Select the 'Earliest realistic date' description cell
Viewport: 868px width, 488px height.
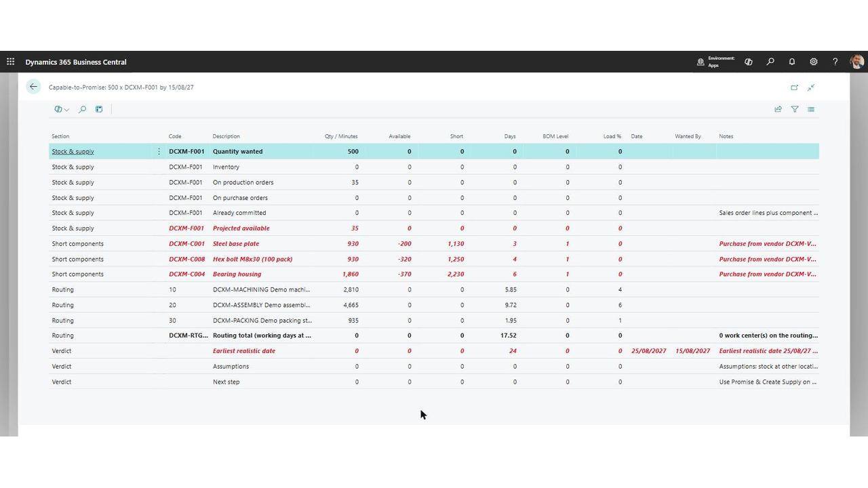(244, 351)
